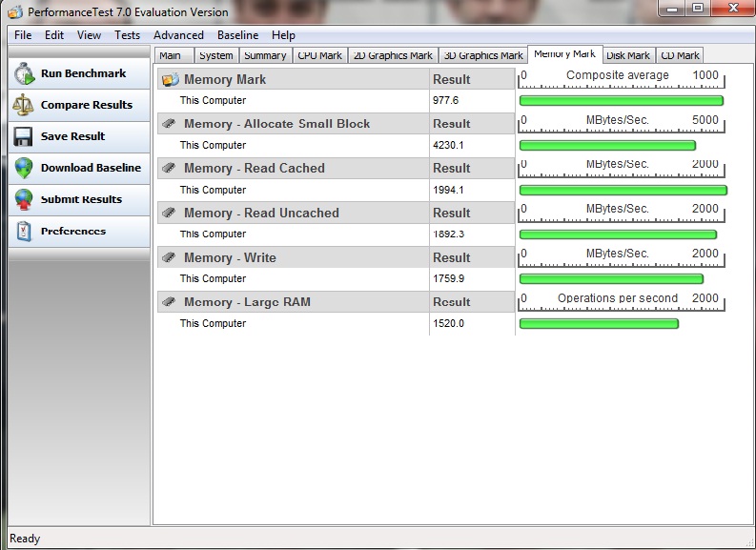Switch to the 3D Graphics Mark tab

pos(484,55)
